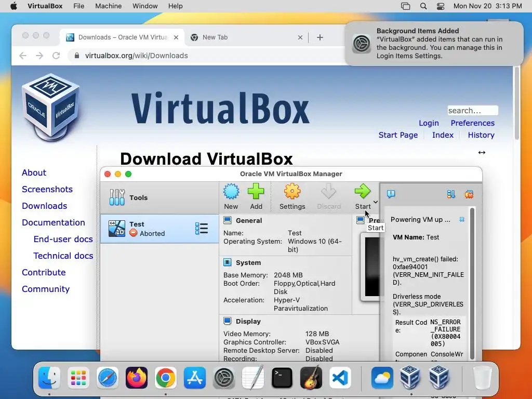
Task: Click the Tools wrench icon in VirtualBox Manager
Action: pos(117,197)
